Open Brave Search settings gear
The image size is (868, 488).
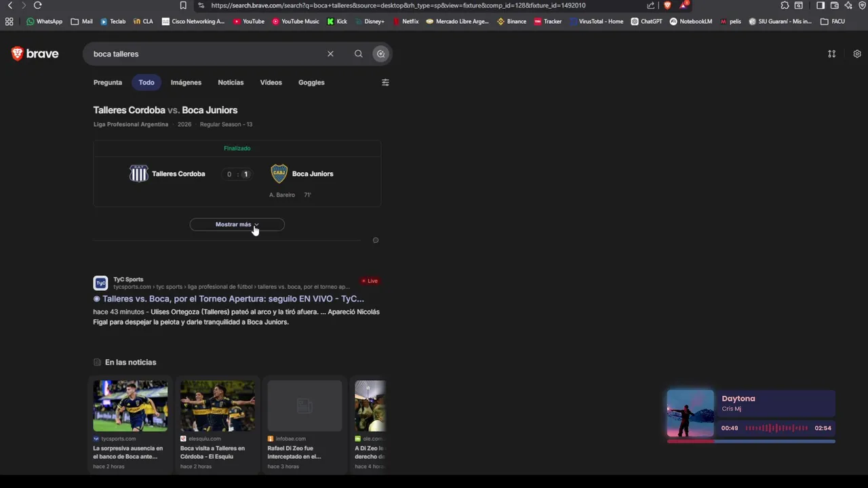(857, 54)
